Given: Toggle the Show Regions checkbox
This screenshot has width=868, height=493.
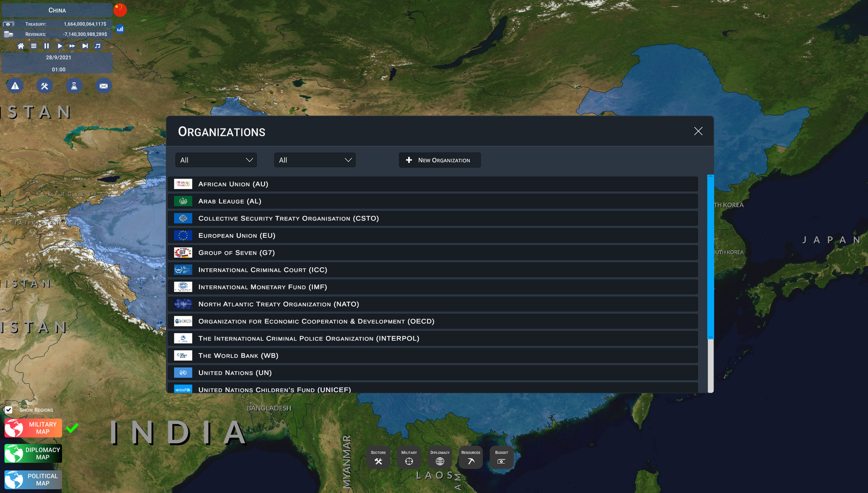Looking at the screenshot, I should pyautogui.click(x=9, y=410).
